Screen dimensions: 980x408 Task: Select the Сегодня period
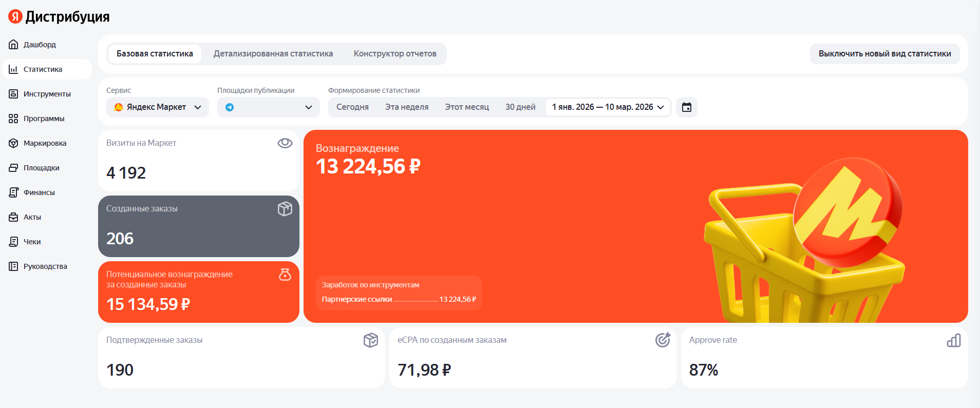click(352, 107)
